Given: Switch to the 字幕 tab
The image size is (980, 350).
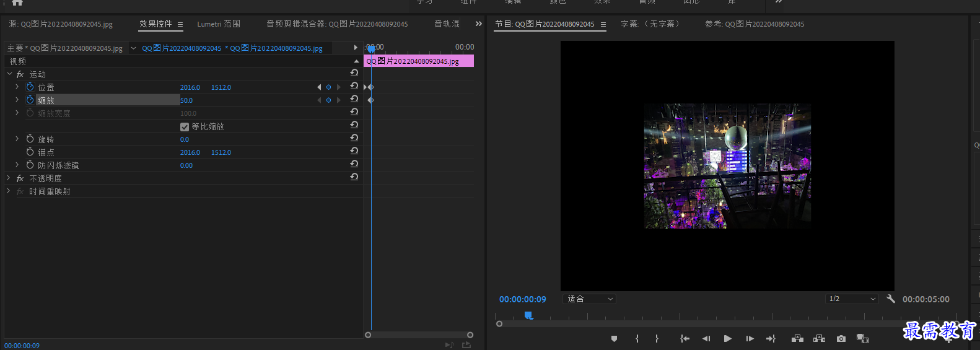Looking at the screenshot, I should (651, 24).
